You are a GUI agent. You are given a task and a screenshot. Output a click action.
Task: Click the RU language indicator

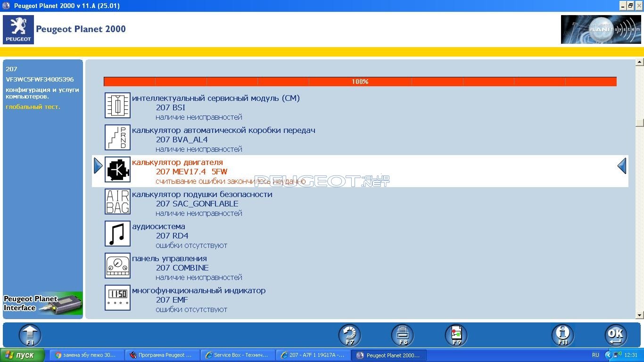point(595,355)
